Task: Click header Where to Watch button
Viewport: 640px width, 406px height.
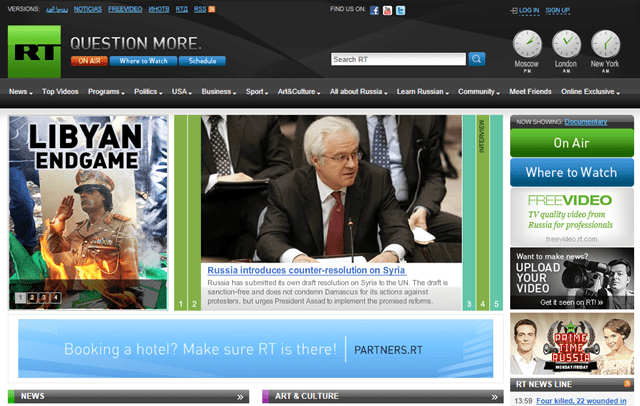Action: pos(143,61)
